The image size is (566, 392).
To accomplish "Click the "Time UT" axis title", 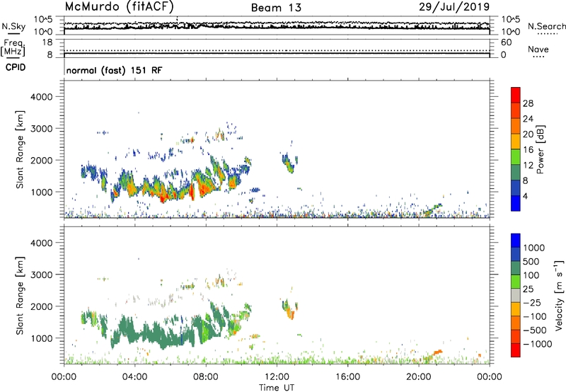I will 277,387.
